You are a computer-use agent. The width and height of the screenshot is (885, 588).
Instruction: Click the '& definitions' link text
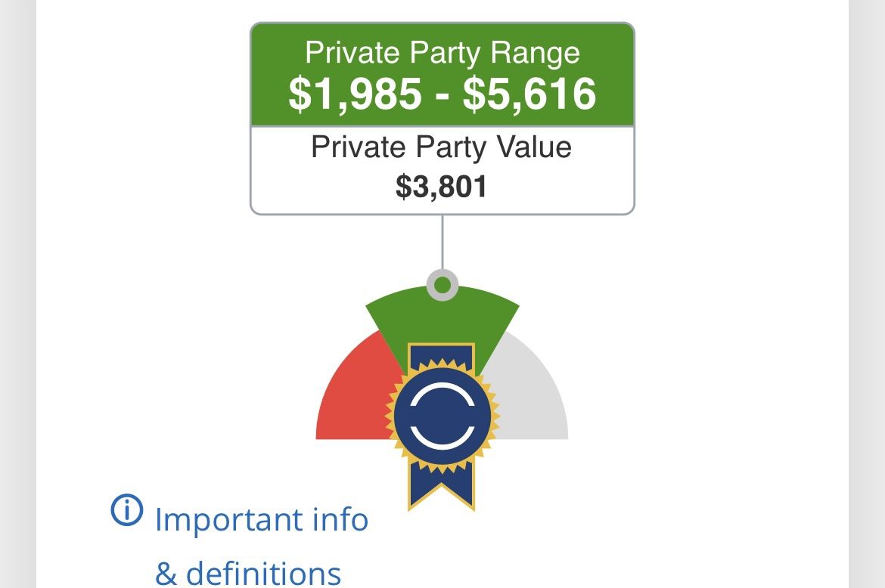pos(248,573)
